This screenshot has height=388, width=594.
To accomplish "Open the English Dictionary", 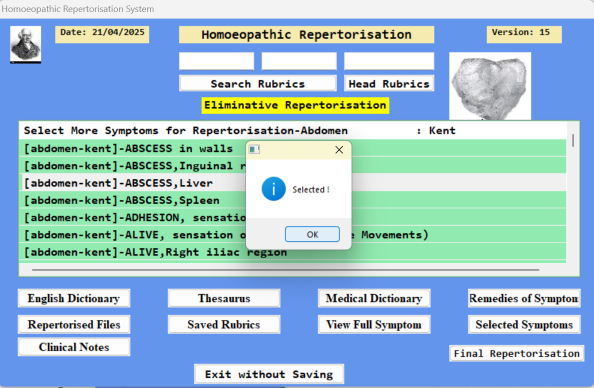I will coord(74,298).
